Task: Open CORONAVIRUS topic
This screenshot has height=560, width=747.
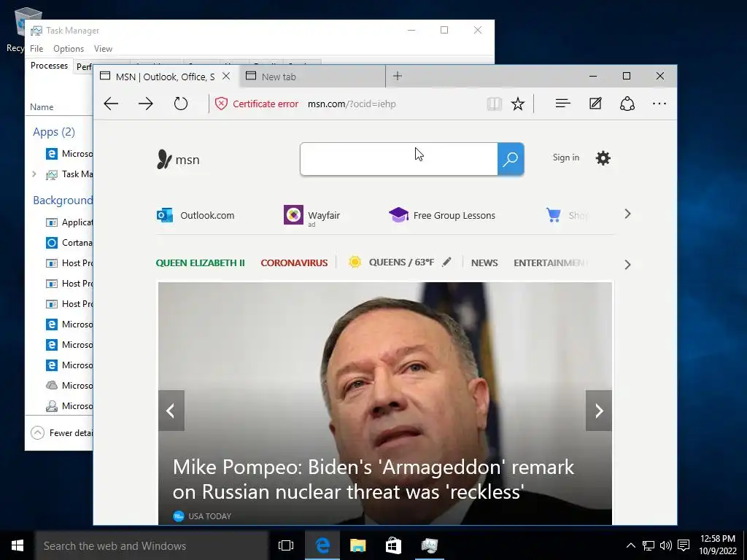Action: 294,262
